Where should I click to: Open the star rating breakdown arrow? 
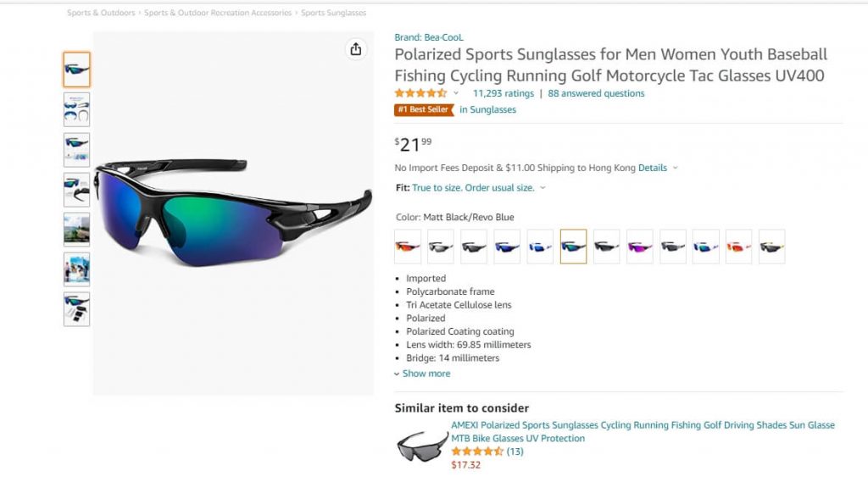tap(456, 93)
